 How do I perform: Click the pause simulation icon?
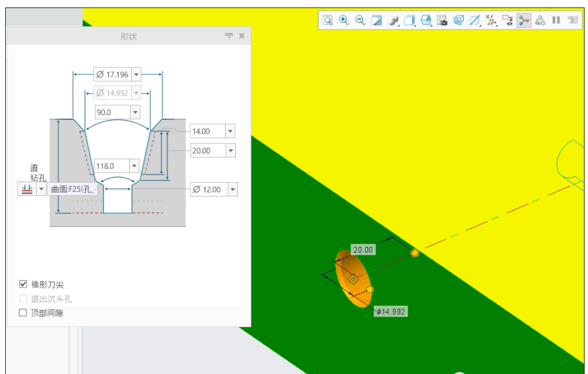556,21
